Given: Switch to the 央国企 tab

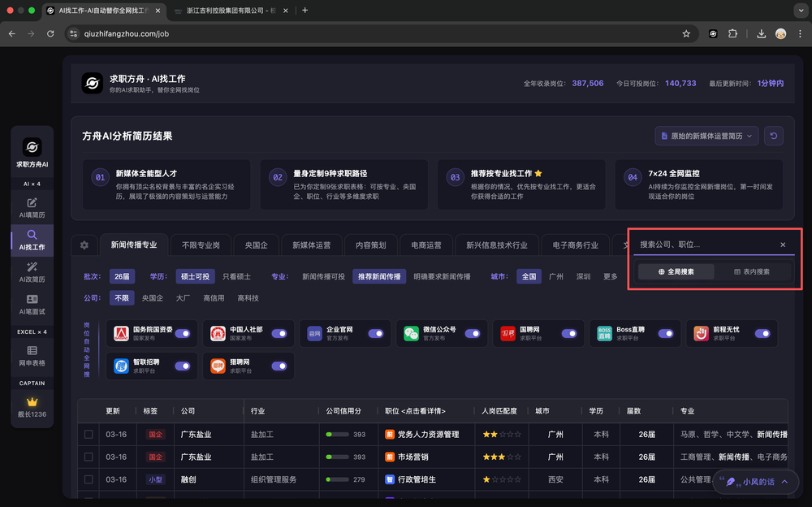Looking at the screenshot, I should (x=257, y=245).
